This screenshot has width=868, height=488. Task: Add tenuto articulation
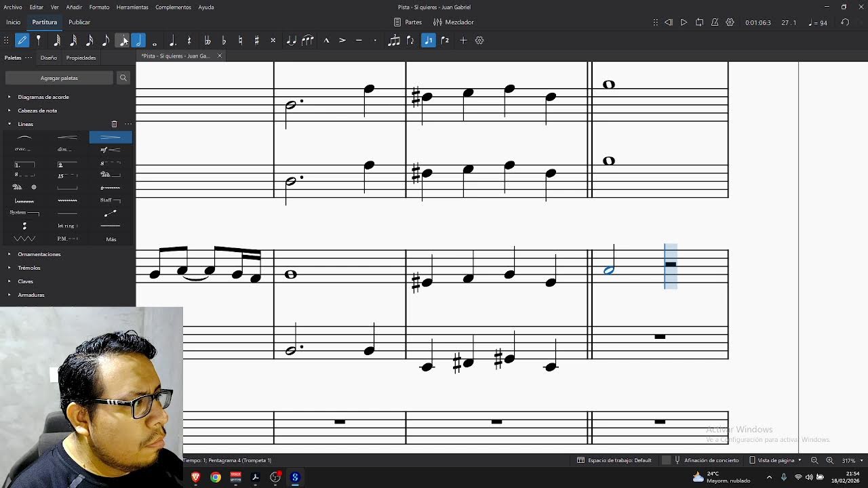click(359, 41)
